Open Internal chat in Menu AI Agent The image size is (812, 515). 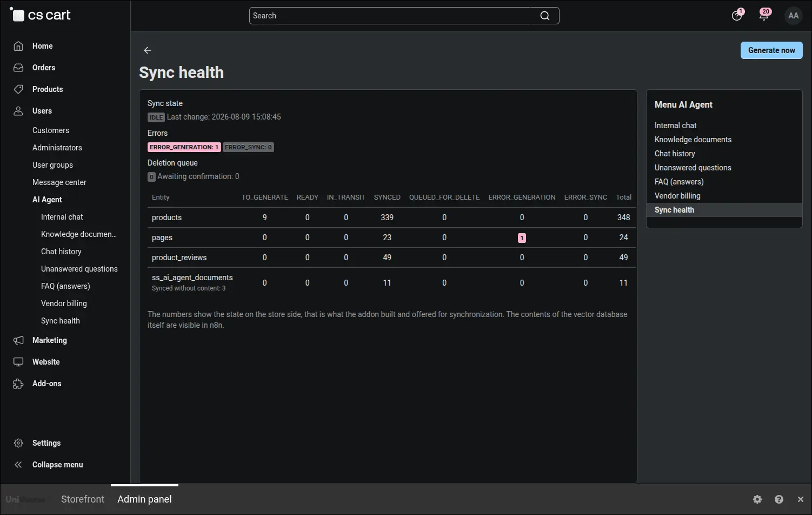coord(676,126)
